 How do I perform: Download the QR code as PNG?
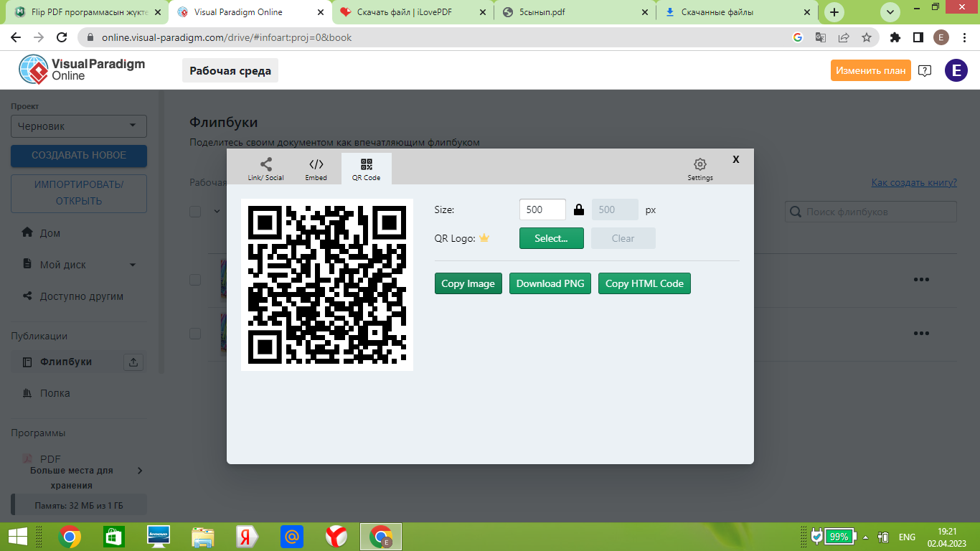[x=550, y=283]
